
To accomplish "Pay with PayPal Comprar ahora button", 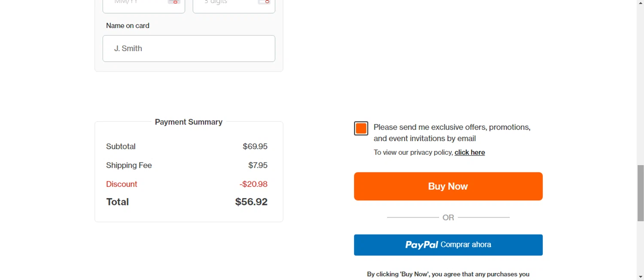I will click(x=448, y=245).
